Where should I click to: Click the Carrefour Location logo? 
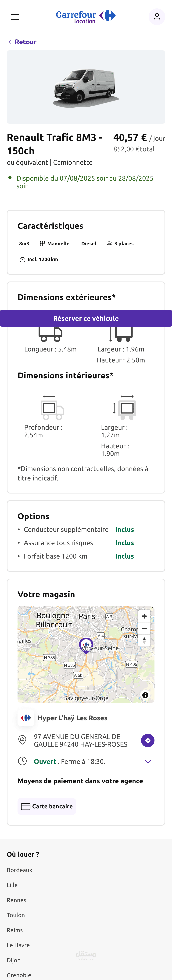coord(86,17)
